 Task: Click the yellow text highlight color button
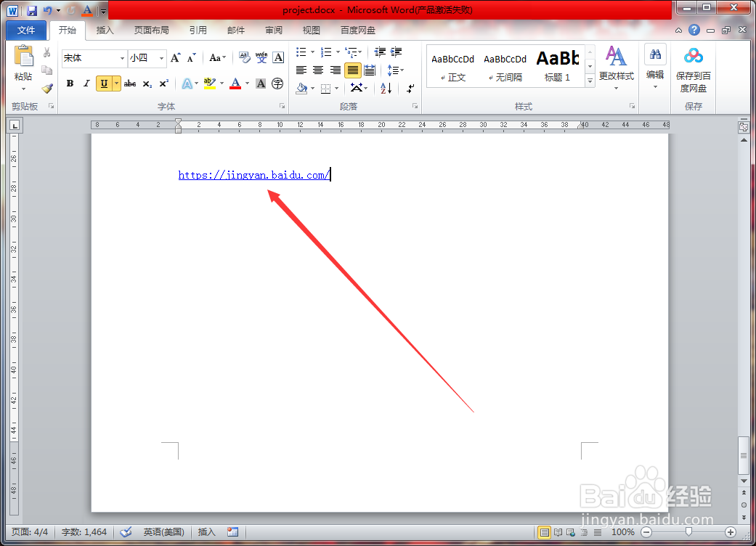[x=210, y=83]
